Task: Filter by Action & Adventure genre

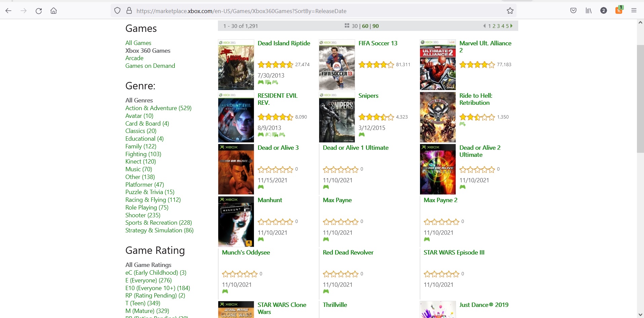Action: point(158,108)
